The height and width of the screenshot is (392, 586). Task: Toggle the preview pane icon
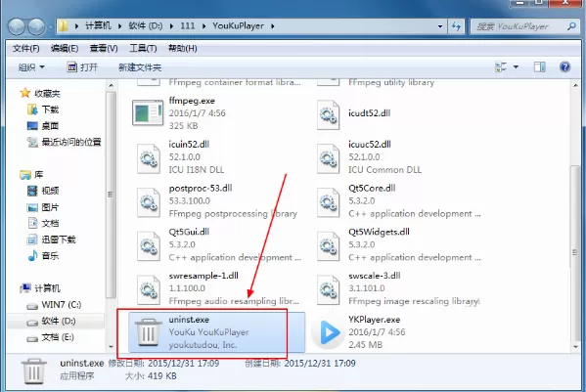click(x=539, y=66)
